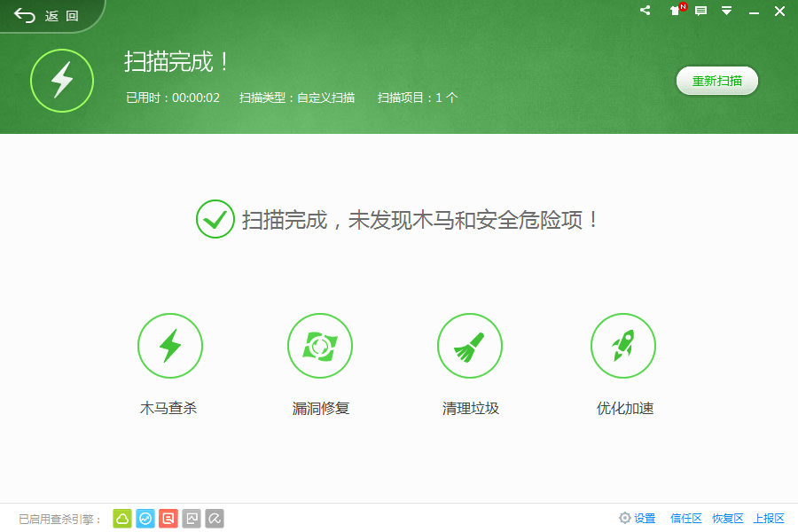This screenshot has width=798, height=532.
Task: Open the skin shirt icon with N badge
Action: click(677, 10)
